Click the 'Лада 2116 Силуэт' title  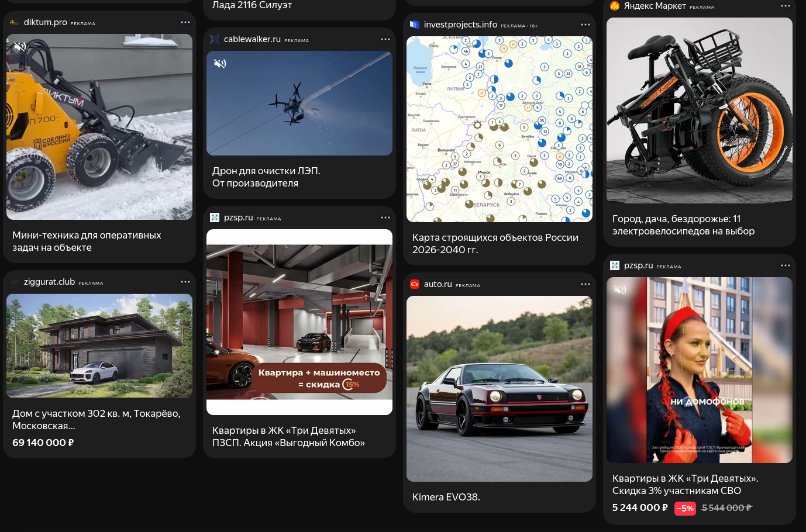(x=252, y=5)
